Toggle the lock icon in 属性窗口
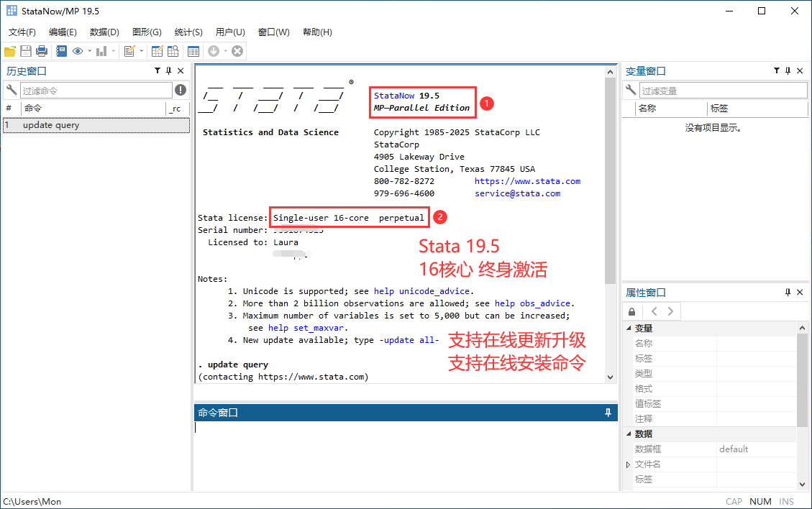This screenshot has height=509, width=812. point(631,312)
